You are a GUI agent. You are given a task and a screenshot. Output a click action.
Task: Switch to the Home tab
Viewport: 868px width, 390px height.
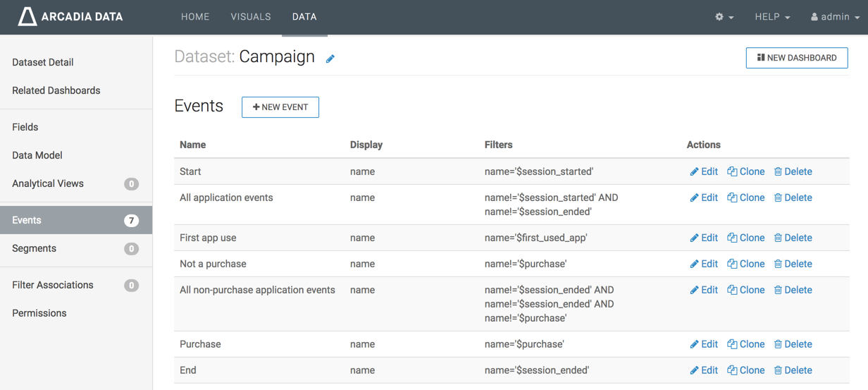(x=195, y=17)
